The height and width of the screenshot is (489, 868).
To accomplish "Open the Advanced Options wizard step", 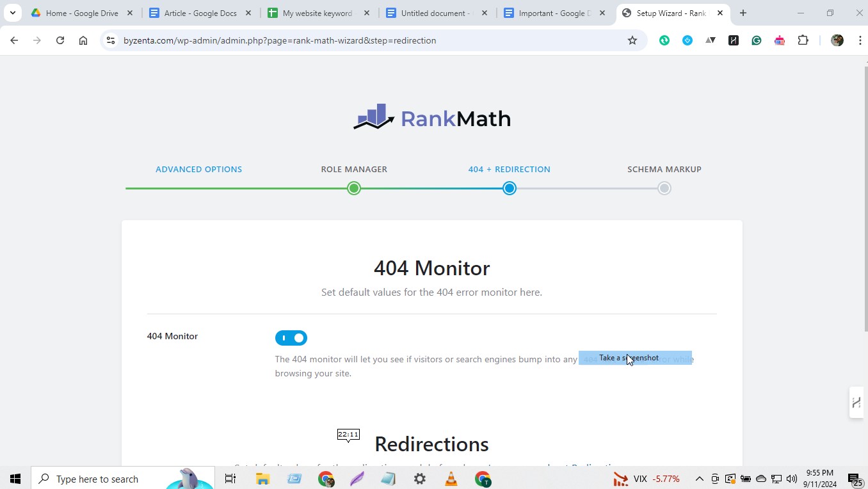I will [x=198, y=170].
